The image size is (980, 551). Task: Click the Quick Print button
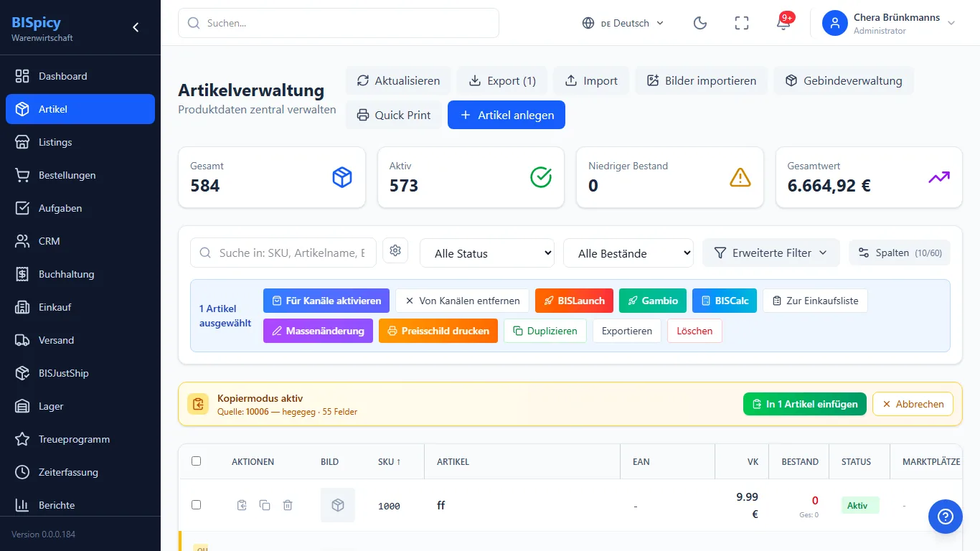[394, 115]
